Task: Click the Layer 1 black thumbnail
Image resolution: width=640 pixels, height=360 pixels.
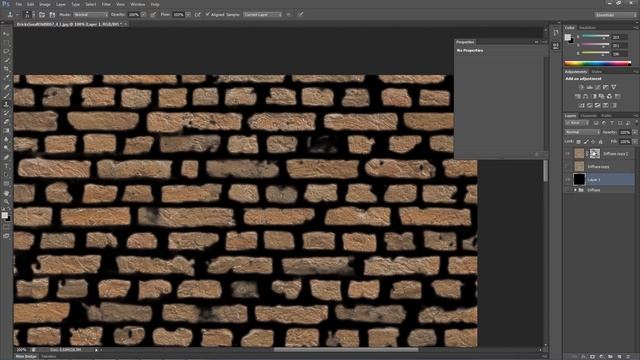Action: 579,179
